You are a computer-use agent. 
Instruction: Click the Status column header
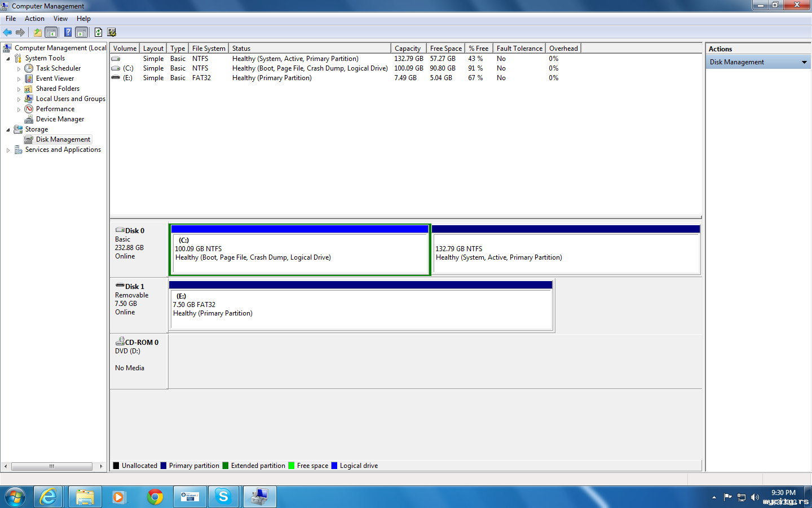point(310,49)
